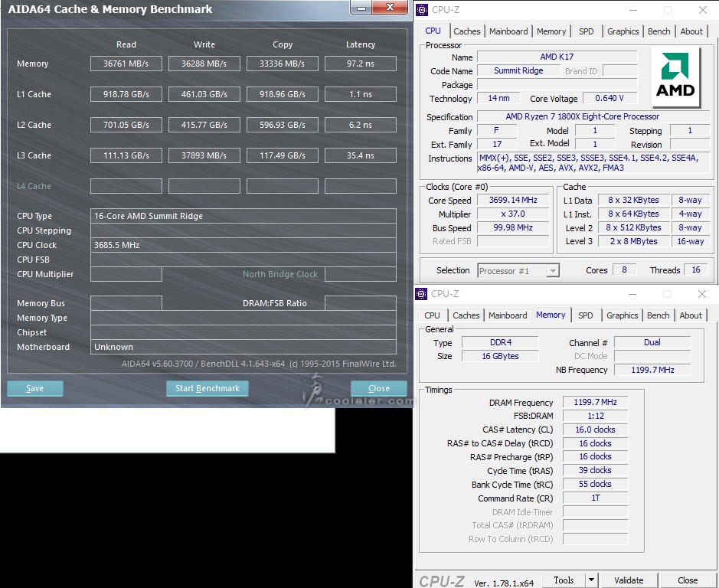Viewport: 719px width, 588px height.
Task: Start Benchmark in the AIDA64 window
Action: (x=208, y=388)
